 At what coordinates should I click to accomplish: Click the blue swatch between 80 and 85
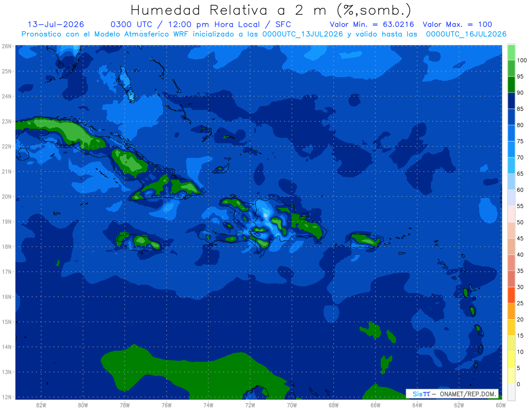[511, 117]
